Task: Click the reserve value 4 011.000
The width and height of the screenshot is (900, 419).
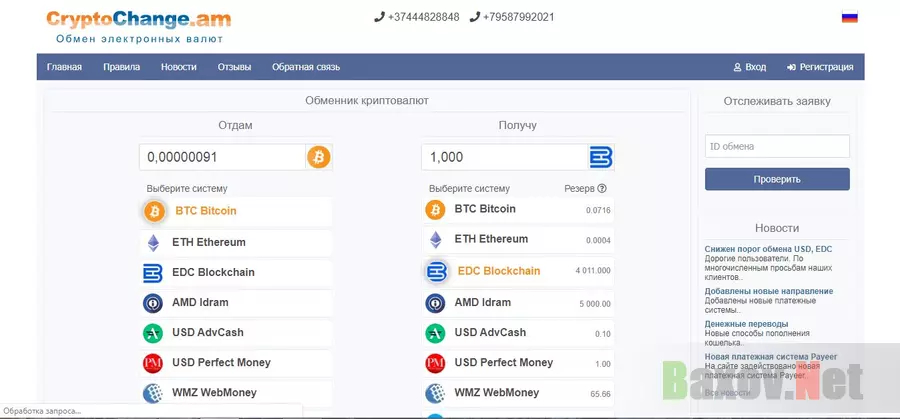Action: coord(593,271)
